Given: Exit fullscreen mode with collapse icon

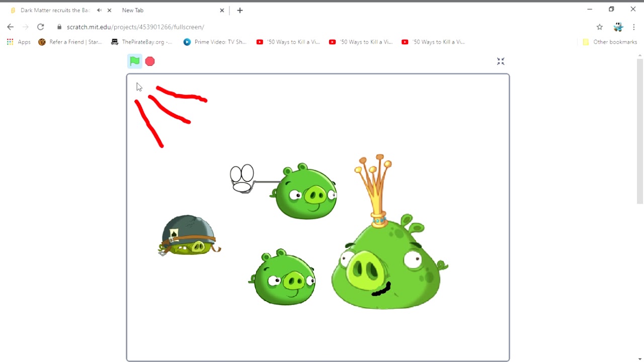Looking at the screenshot, I should coord(501,61).
